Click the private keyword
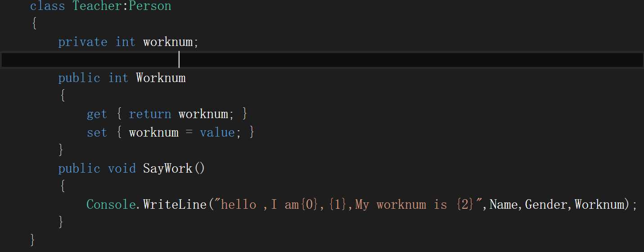Screen dimensions: 644x252 pyautogui.click(x=83, y=42)
